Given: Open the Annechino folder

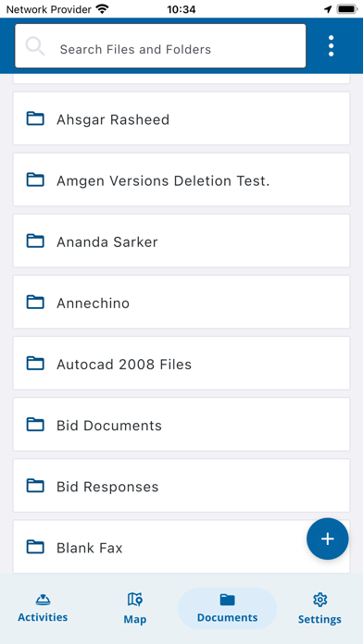Looking at the screenshot, I should [181, 302].
